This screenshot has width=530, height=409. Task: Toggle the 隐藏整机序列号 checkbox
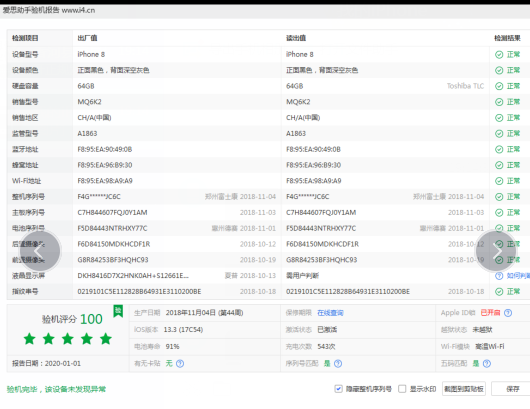click(x=338, y=389)
